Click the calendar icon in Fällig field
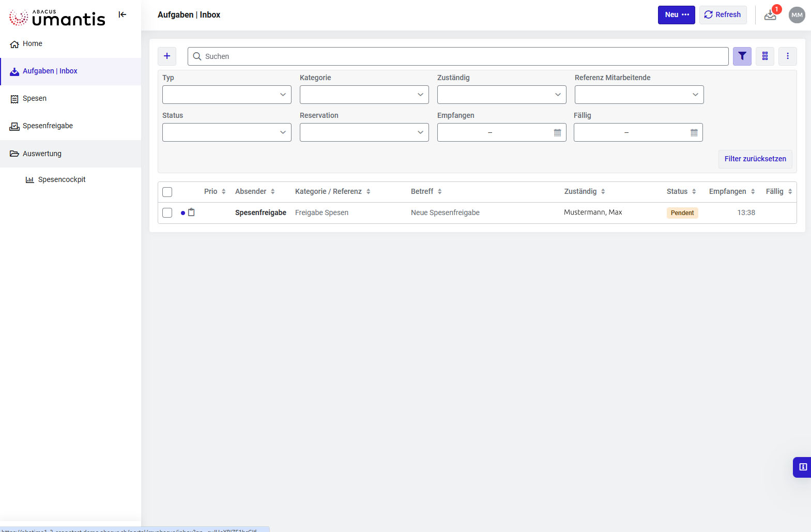This screenshot has width=811, height=532. (x=694, y=133)
